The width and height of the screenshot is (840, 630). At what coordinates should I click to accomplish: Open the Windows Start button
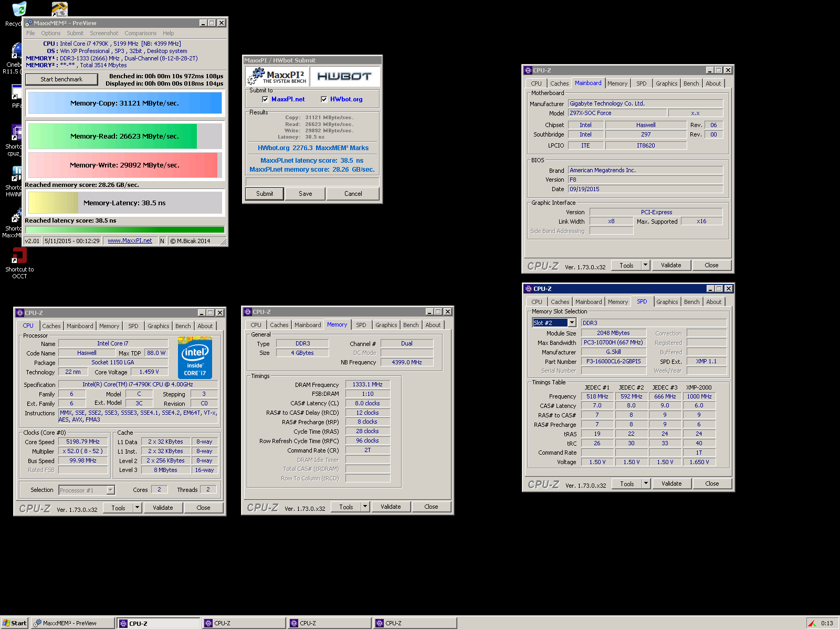click(14, 623)
